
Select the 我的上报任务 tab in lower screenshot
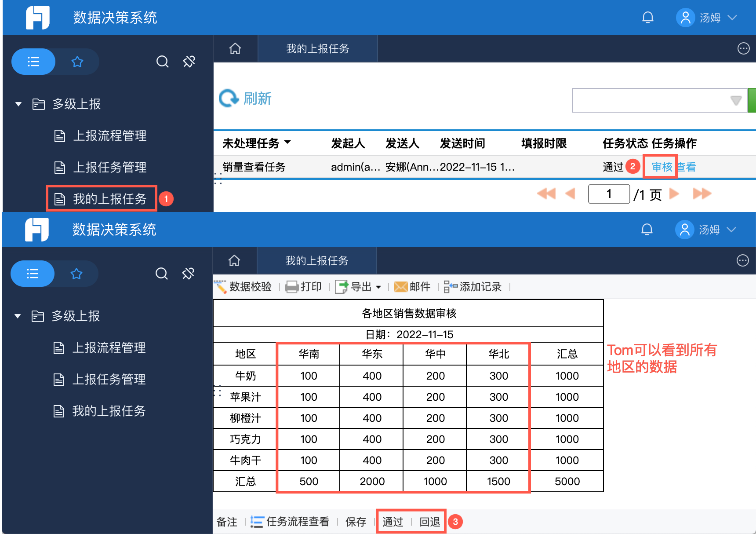point(316,260)
